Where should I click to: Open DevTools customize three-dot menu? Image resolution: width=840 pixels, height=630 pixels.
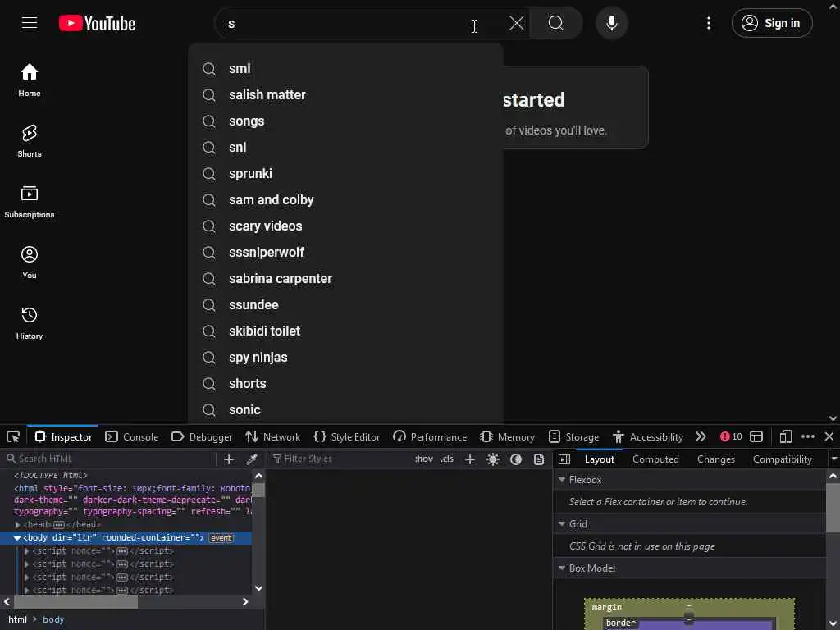point(808,436)
